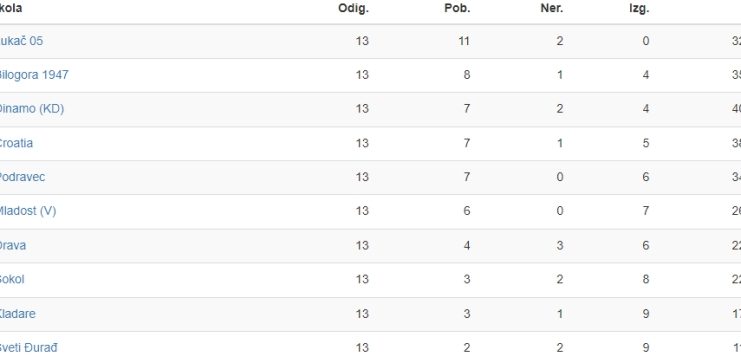The width and height of the screenshot is (741, 363).
Task: Click the Pob. column header
Action: click(x=457, y=9)
